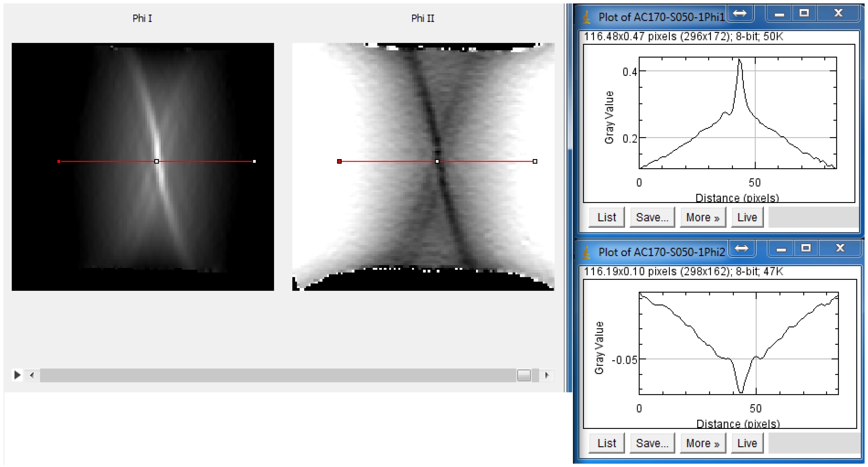
Task: Click the ImageJ microscope icon in Phi1 plot title
Action: tap(587, 17)
